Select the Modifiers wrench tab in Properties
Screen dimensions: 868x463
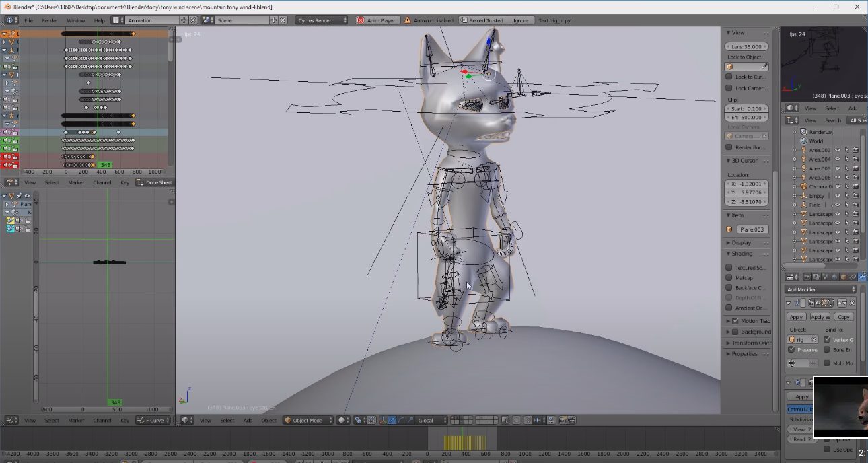pyautogui.click(x=863, y=277)
